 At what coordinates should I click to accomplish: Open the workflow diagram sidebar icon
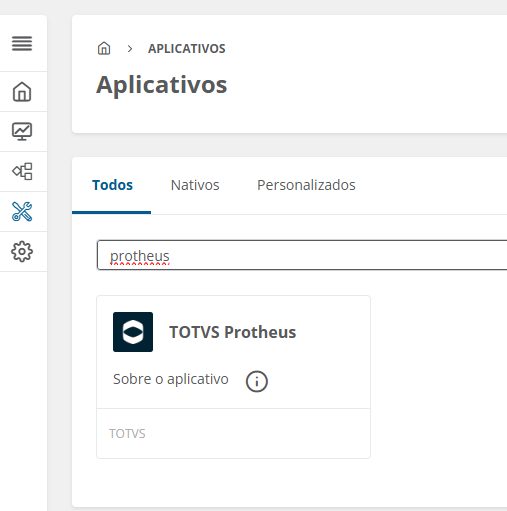[22, 171]
